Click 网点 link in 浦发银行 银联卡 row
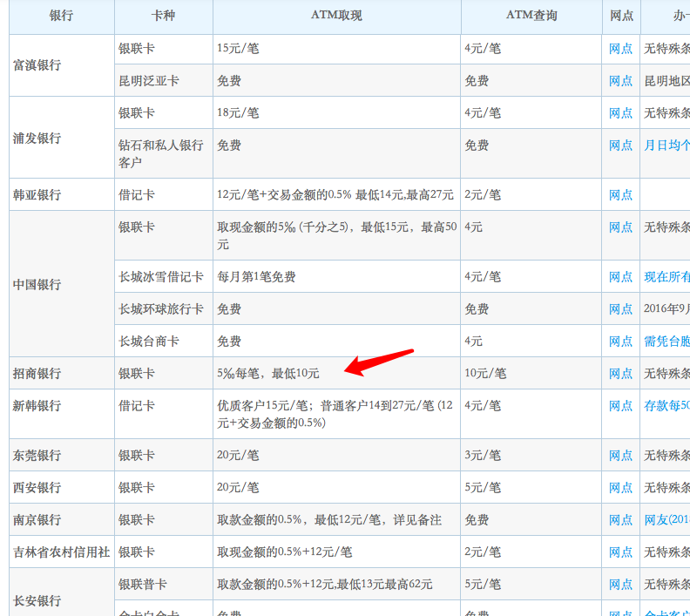The image size is (690, 616). [620, 113]
